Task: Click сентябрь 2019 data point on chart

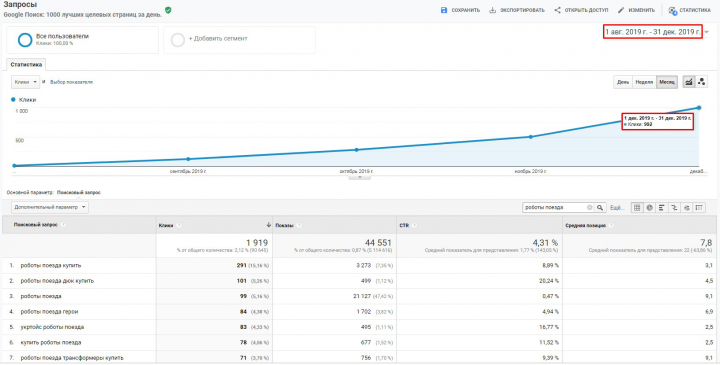Action: coord(188,159)
